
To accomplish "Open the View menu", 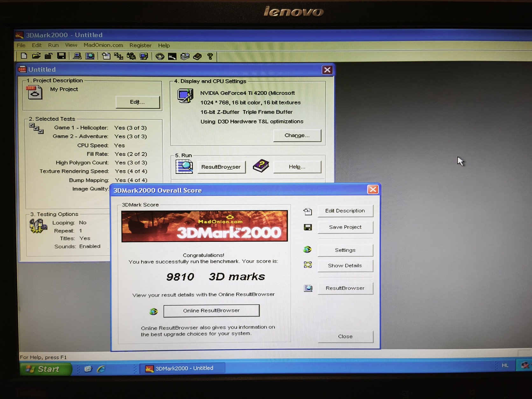I will point(71,45).
